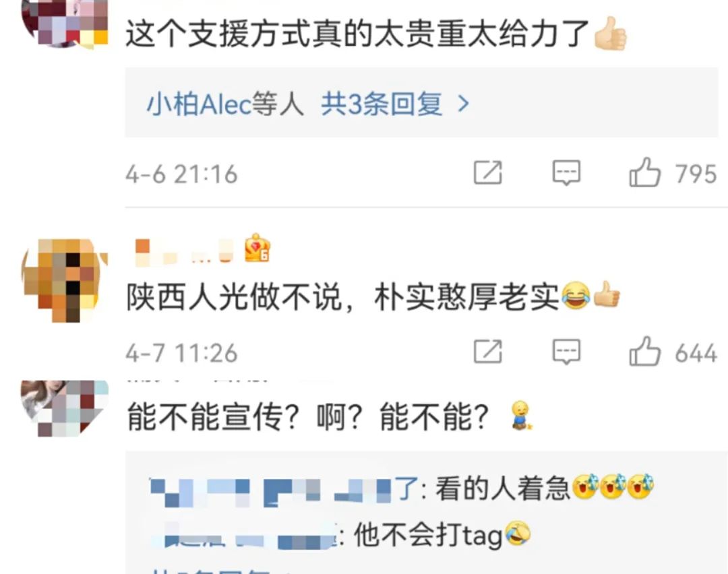Like the comment with 644 likes
Image resolution: width=728 pixels, height=574 pixels.
point(645,351)
